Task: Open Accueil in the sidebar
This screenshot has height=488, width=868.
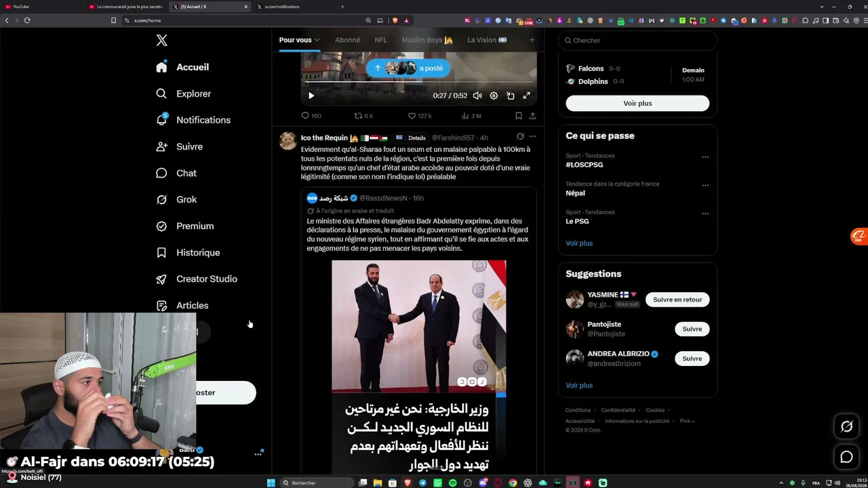Action: (x=182, y=67)
